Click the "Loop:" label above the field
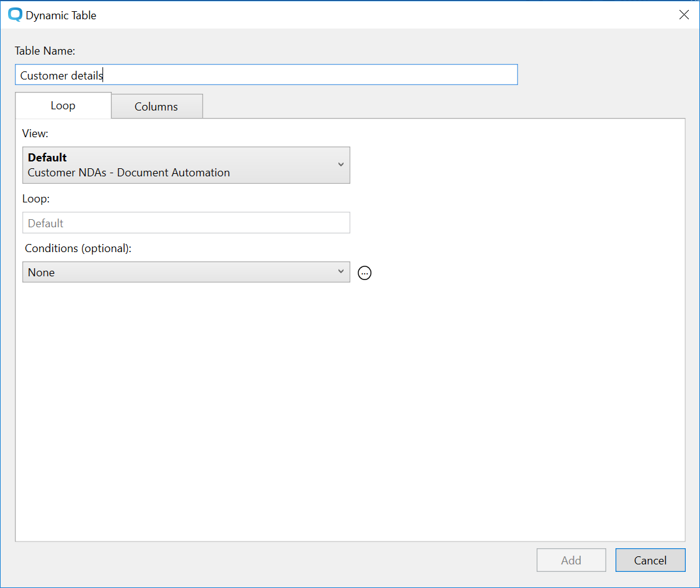The height and width of the screenshot is (588, 700). click(35, 199)
